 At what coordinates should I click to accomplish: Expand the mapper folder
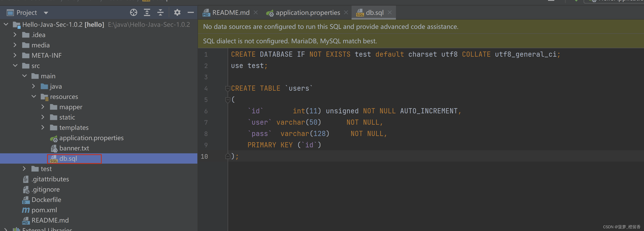pos(43,107)
